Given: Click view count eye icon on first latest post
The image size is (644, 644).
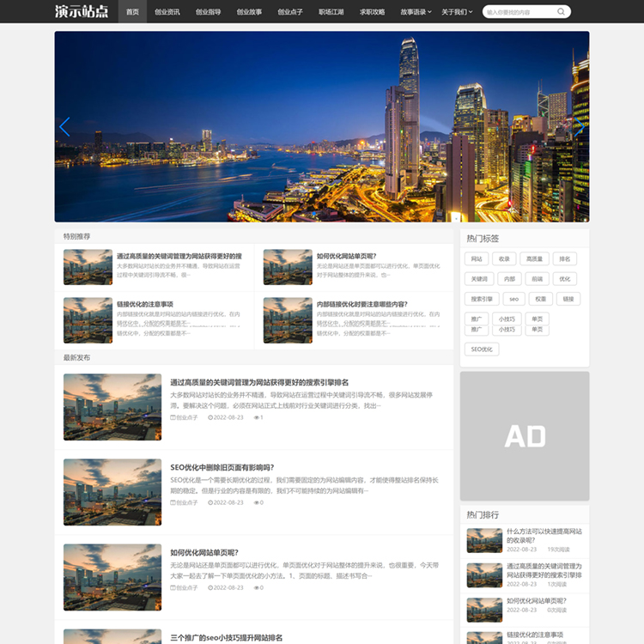Looking at the screenshot, I should click(x=256, y=417).
